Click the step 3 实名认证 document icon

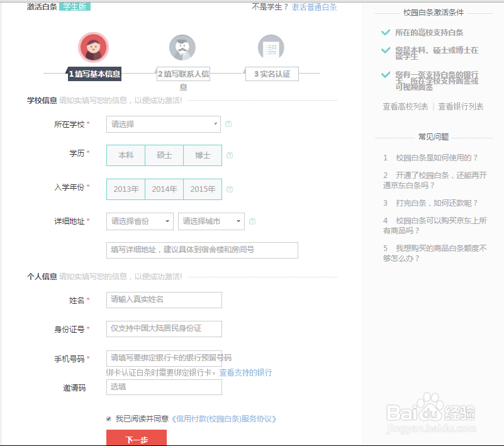pos(271,48)
